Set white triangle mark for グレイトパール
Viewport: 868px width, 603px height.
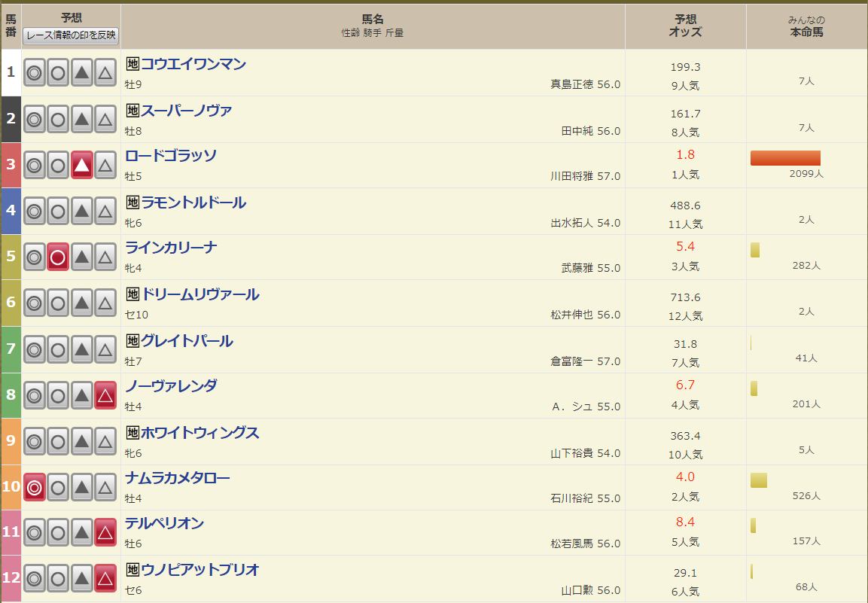(x=105, y=349)
